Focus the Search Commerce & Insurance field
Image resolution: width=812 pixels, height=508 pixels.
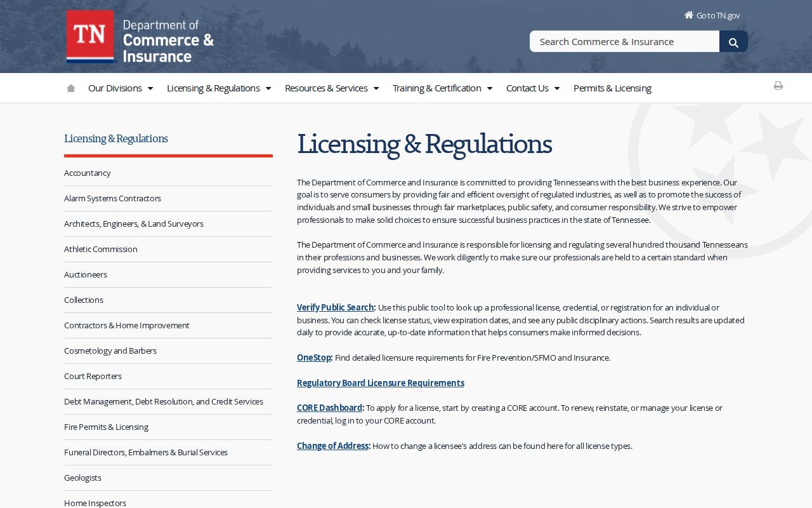(624, 42)
